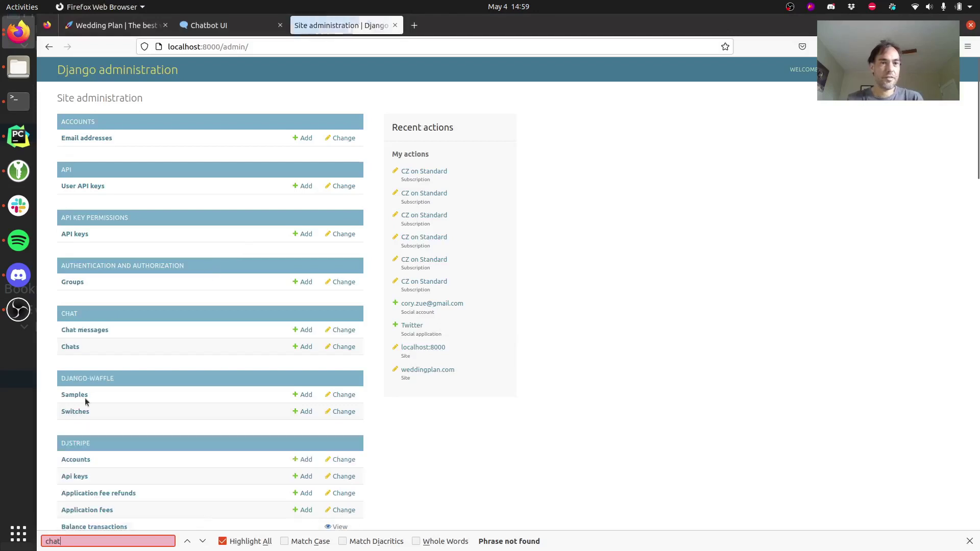Click Add next to Chats
980x551 pixels.
coord(302,346)
